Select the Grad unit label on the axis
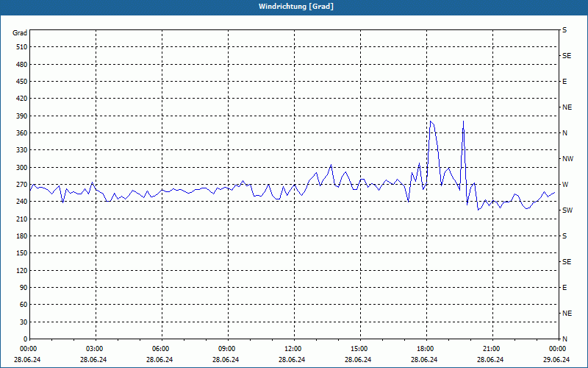 point(20,33)
